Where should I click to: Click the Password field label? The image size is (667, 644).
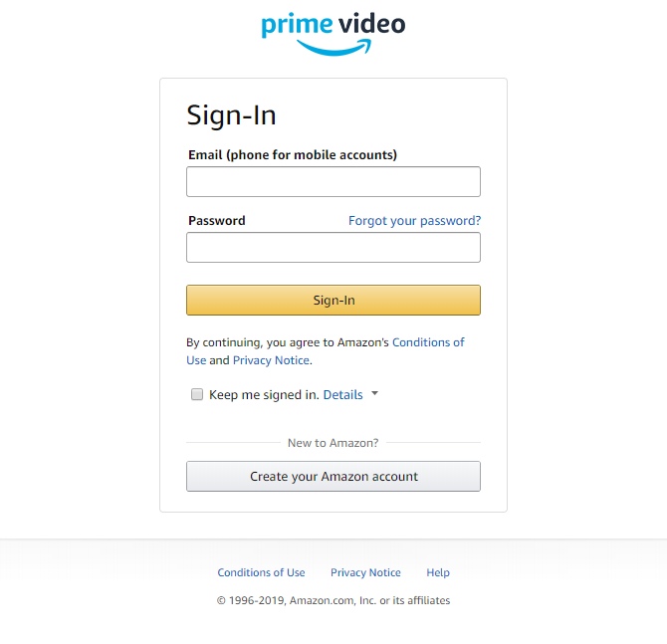click(x=217, y=221)
